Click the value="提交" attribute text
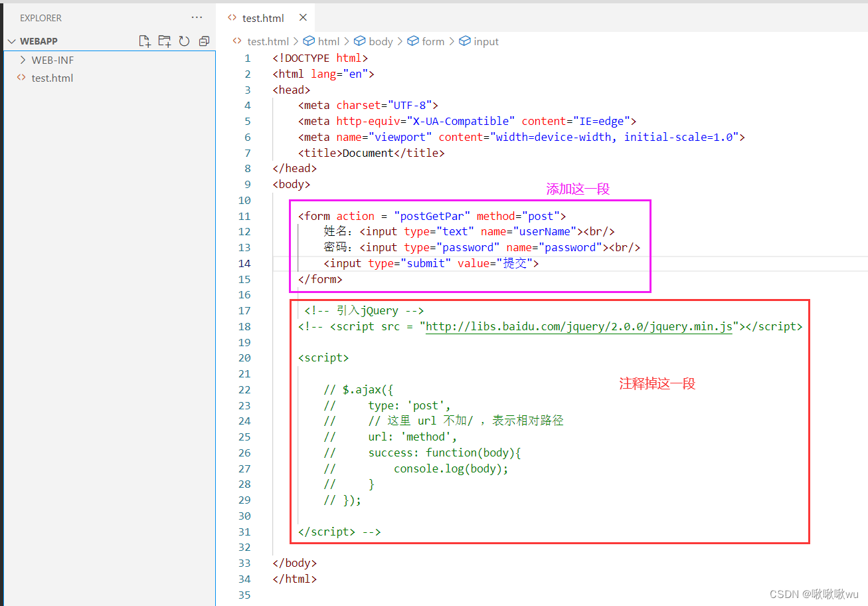This screenshot has height=606, width=868. [496, 263]
